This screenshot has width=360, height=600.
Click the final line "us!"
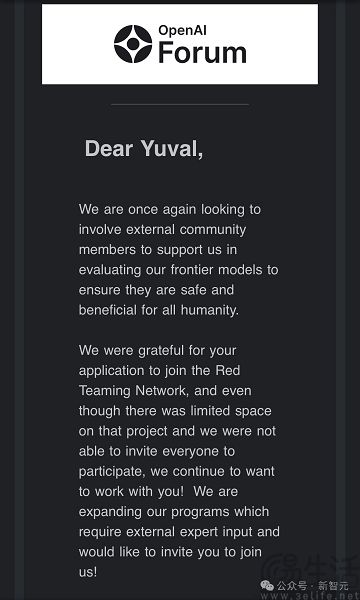click(88, 572)
